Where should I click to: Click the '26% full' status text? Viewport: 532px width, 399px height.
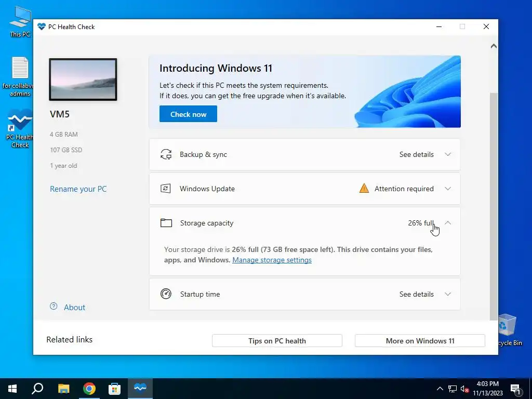[421, 223]
